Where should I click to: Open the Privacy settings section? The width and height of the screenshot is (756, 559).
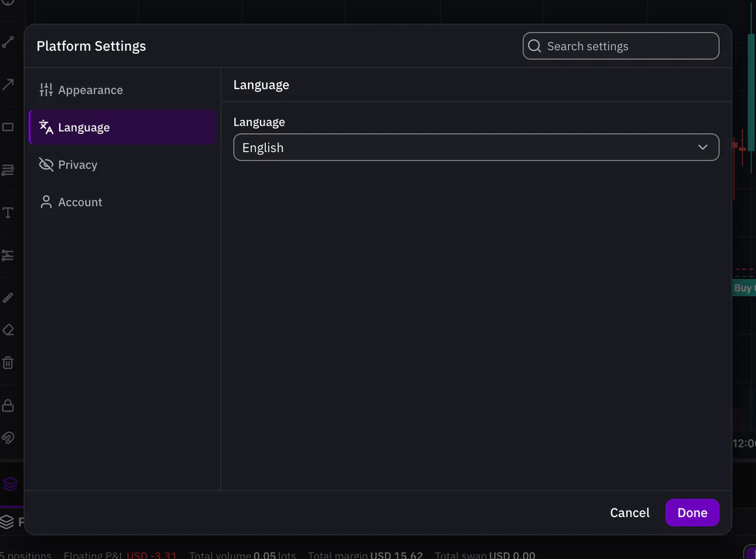point(123,165)
